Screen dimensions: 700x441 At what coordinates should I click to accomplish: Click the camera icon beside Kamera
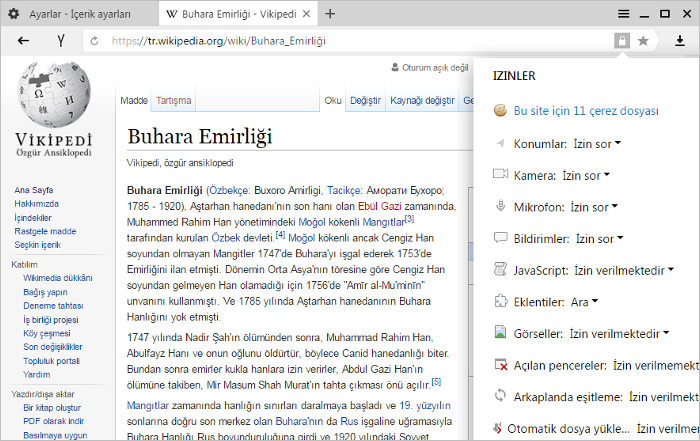[x=500, y=174]
